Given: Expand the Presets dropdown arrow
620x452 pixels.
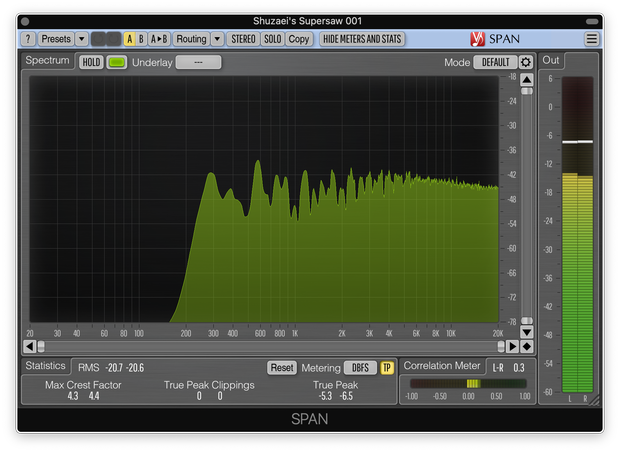Looking at the screenshot, I should tap(81, 39).
